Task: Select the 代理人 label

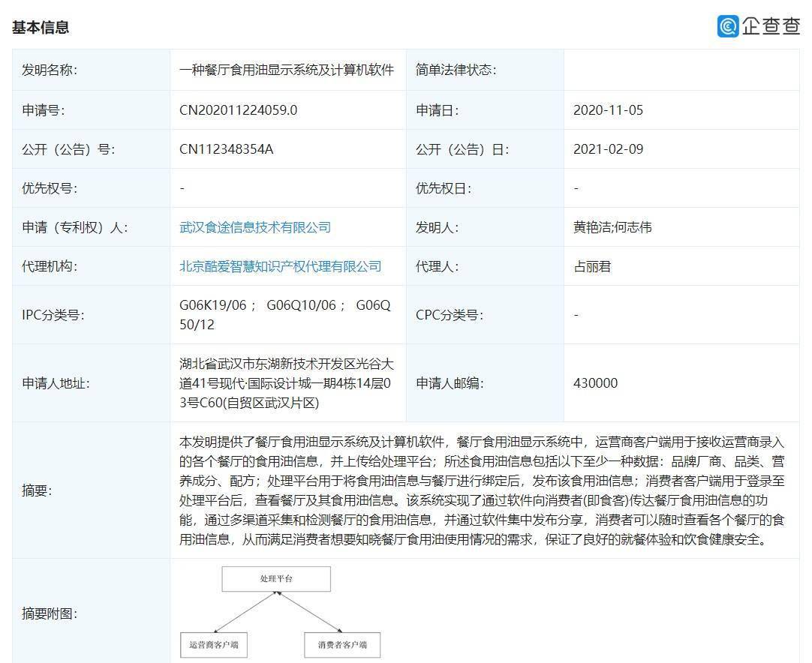Action: click(x=437, y=266)
